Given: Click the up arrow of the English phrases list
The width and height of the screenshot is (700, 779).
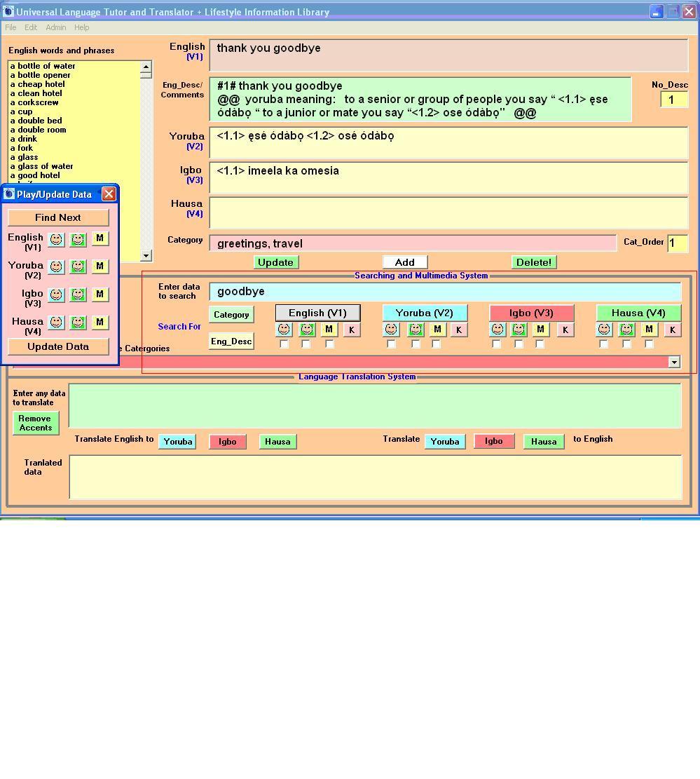Looking at the screenshot, I should point(146,68).
